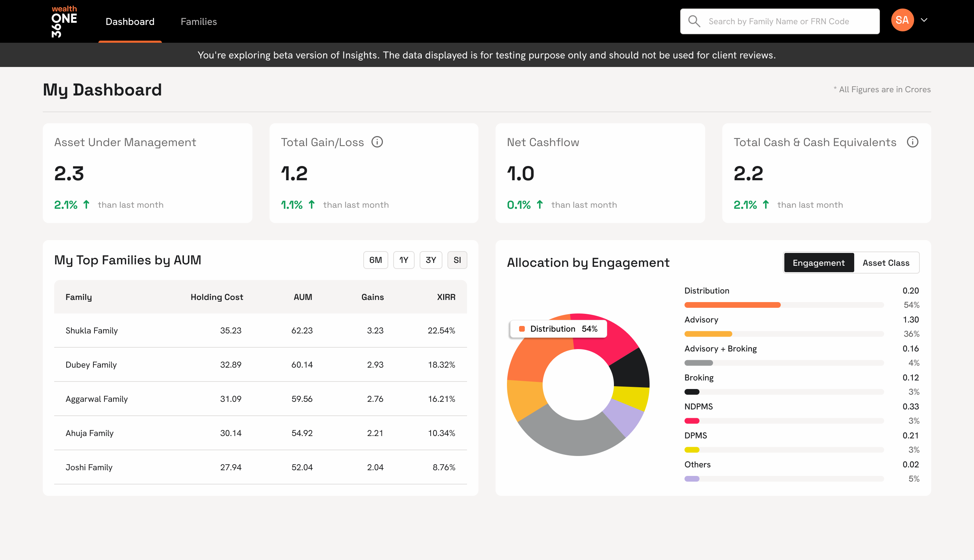Click the 1Y time range button

point(403,260)
